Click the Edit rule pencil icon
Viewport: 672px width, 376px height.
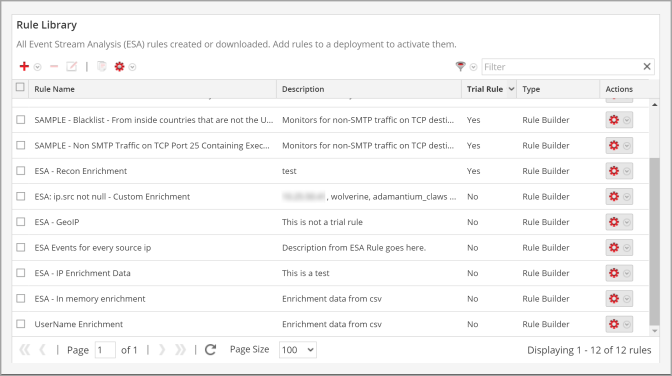[x=72, y=66]
